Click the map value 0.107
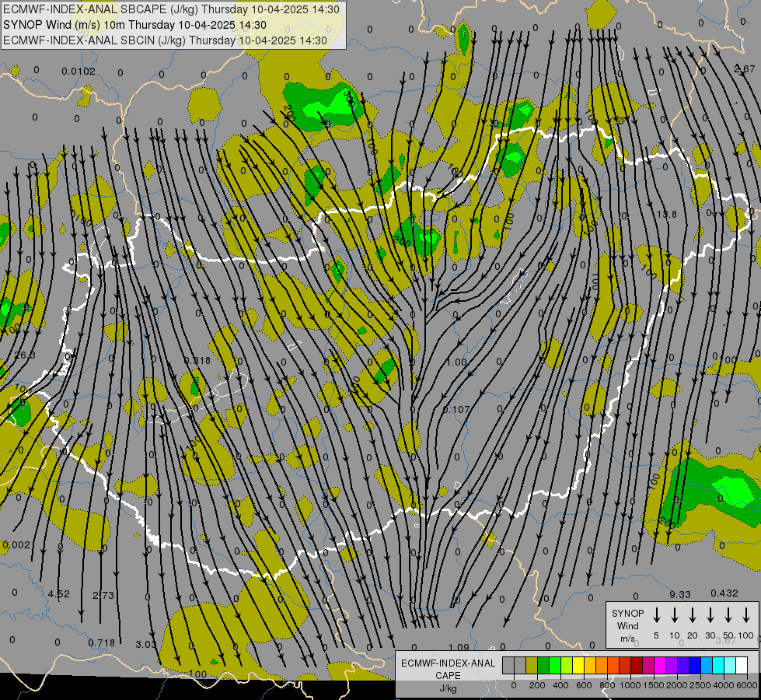 (456, 410)
